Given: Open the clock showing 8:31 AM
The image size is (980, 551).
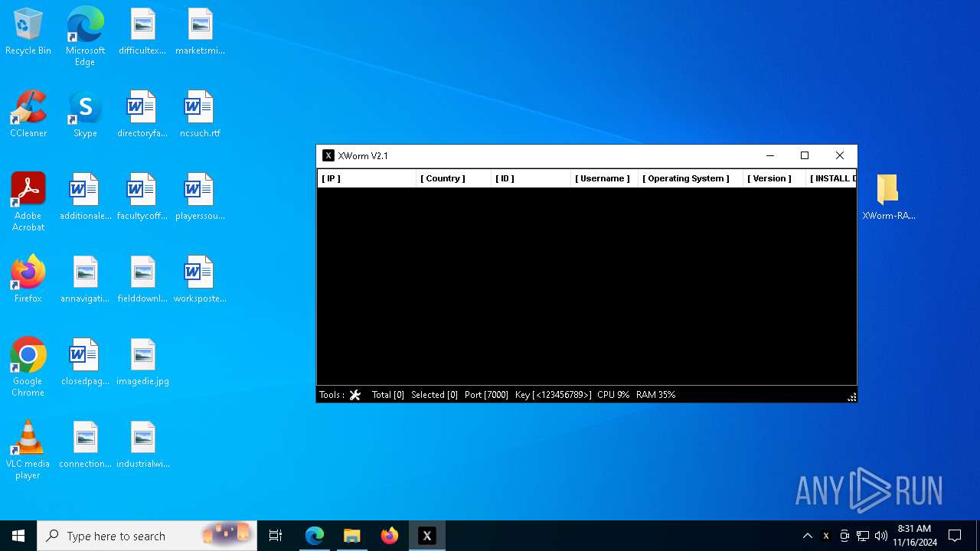Looking at the screenshot, I should tap(914, 536).
